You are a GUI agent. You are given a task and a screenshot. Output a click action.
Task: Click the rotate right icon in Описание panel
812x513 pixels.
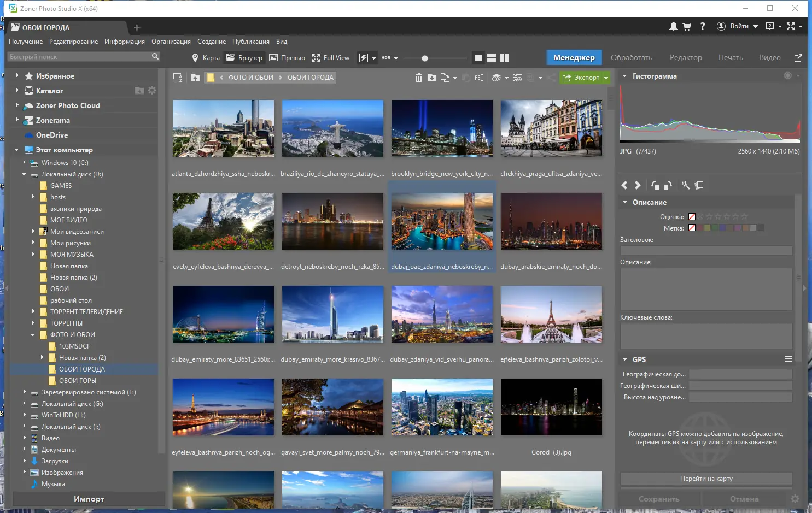click(x=668, y=185)
